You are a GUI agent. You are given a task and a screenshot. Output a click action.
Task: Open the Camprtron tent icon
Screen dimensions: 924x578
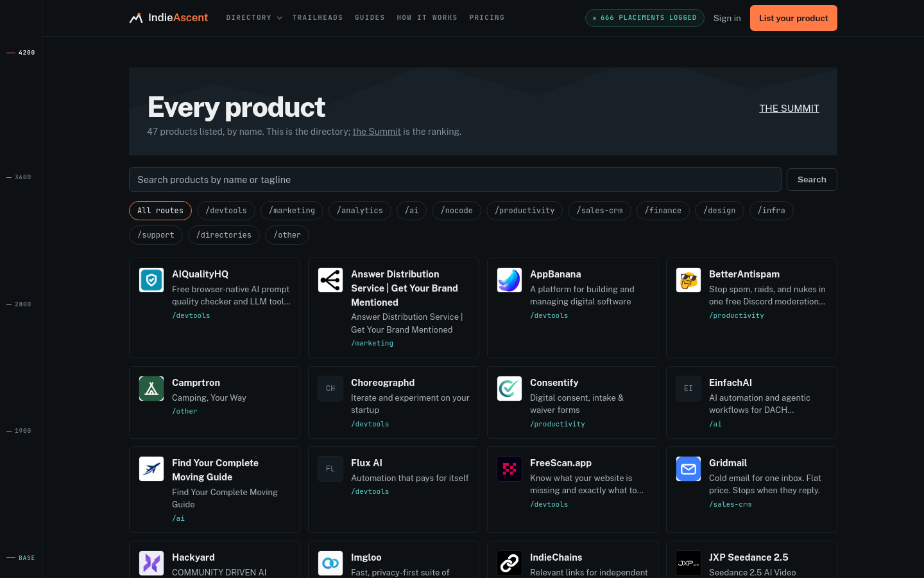[151, 389]
